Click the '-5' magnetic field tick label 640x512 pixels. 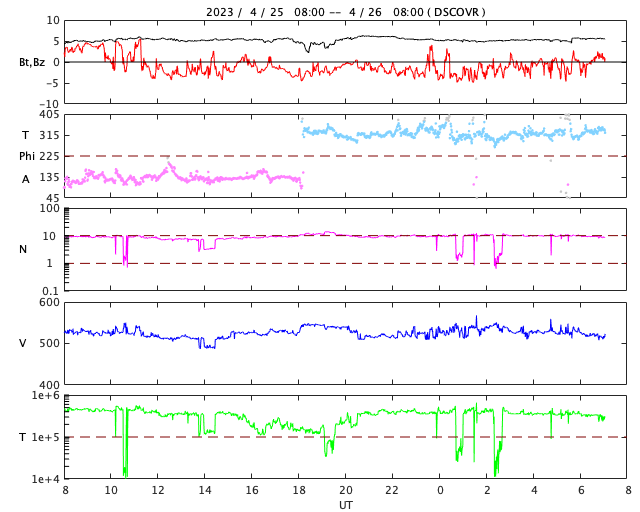(x=54, y=83)
